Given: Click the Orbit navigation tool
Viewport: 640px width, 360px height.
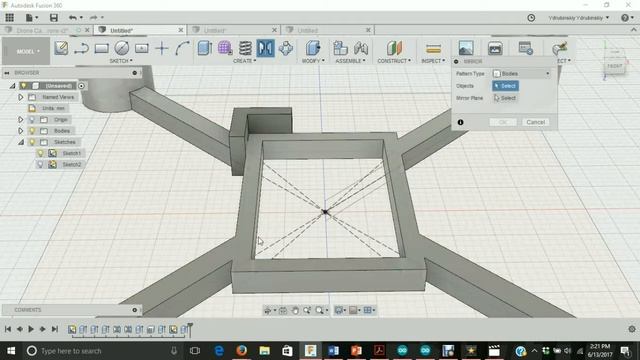Looking at the screenshot, I should [x=268, y=311].
